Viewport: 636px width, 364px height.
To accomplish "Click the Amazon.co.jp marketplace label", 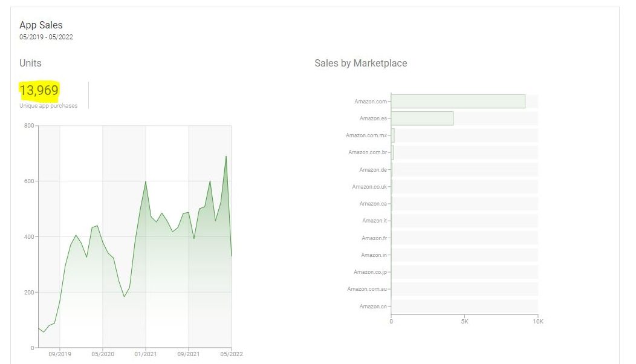I will click(x=371, y=272).
